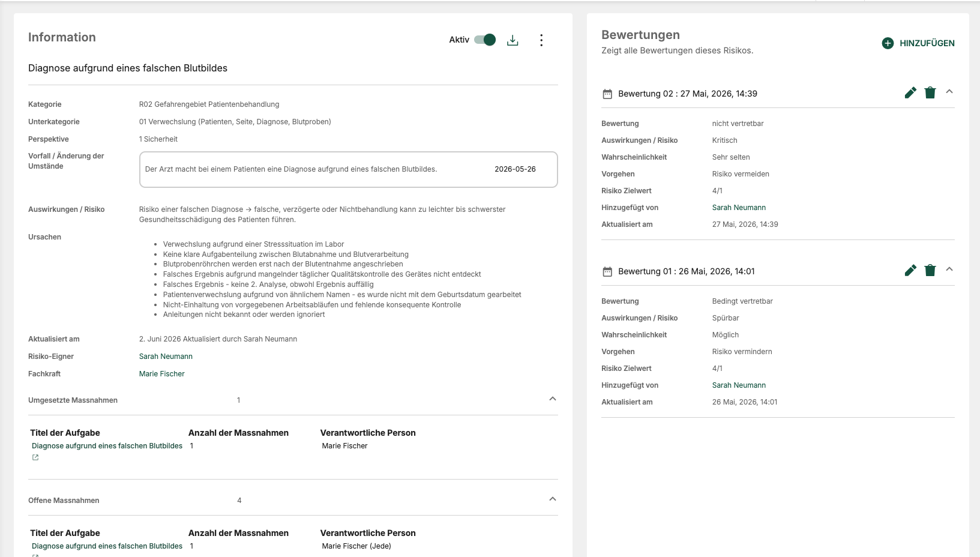980x557 pixels.
Task: Click 'Sehr selten' probability value
Action: pyautogui.click(x=731, y=157)
